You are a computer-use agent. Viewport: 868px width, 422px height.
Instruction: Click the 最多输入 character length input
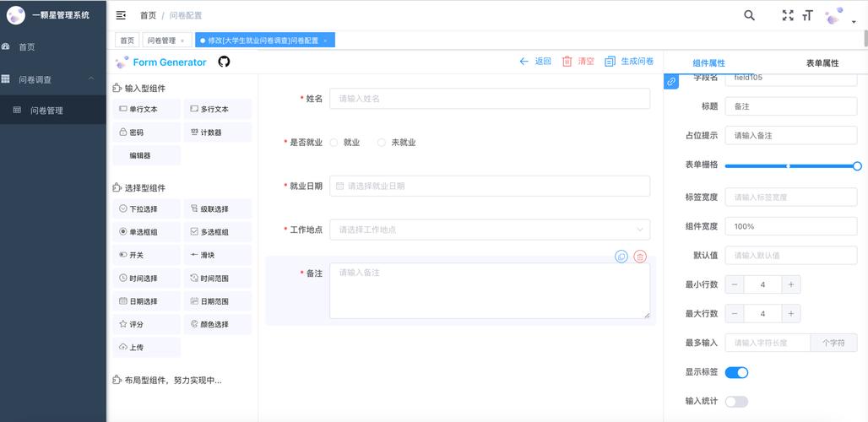coord(768,343)
